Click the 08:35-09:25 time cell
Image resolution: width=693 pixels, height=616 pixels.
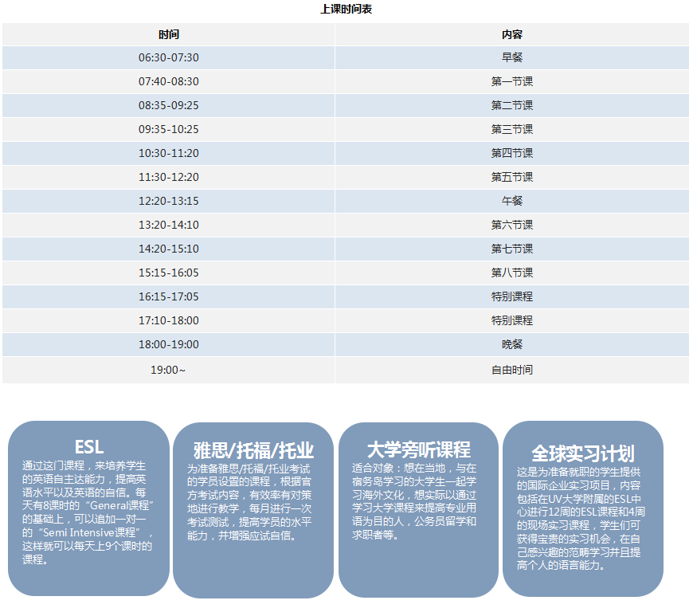(168, 105)
